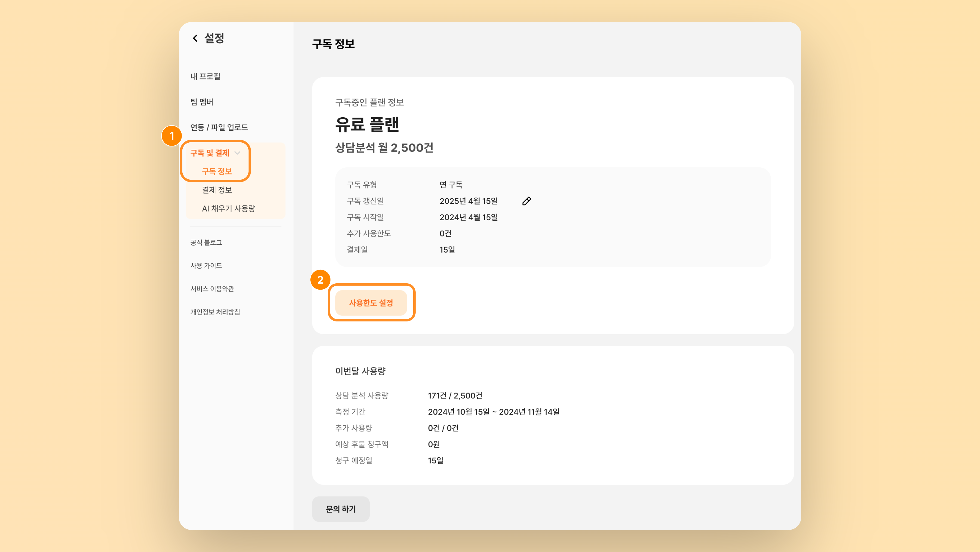The width and height of the screenshot is (980, 552).
Task: Click the back arrow next to 설정
Action: click(x=195, y=38)
